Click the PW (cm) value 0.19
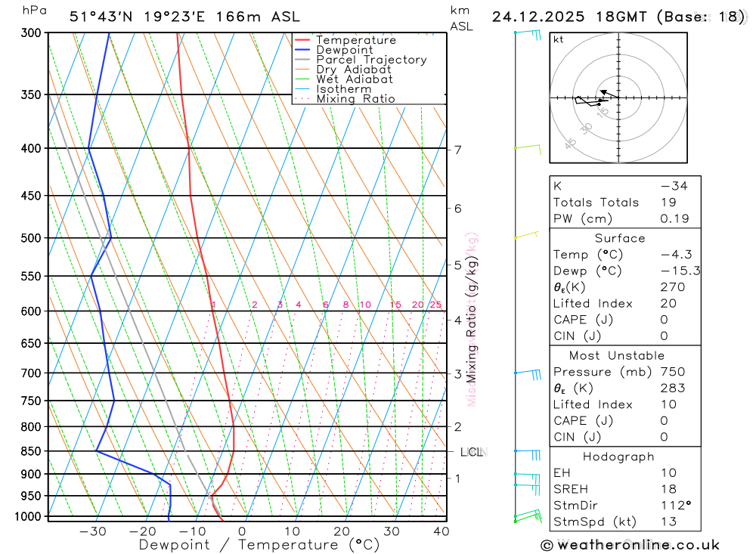756x554 pixels. pyautogui.click(x=674, y=219)
